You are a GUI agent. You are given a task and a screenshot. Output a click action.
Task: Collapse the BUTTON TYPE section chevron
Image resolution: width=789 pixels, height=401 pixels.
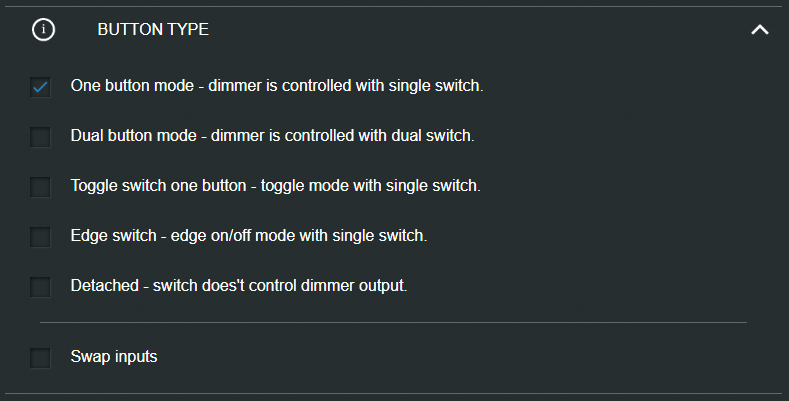pos(760,30)
